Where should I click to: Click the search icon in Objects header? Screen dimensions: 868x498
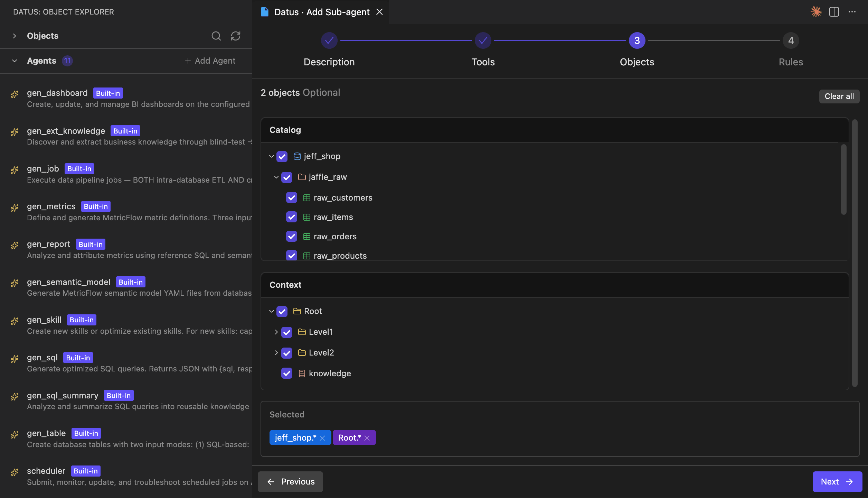(x=216, y=36)
